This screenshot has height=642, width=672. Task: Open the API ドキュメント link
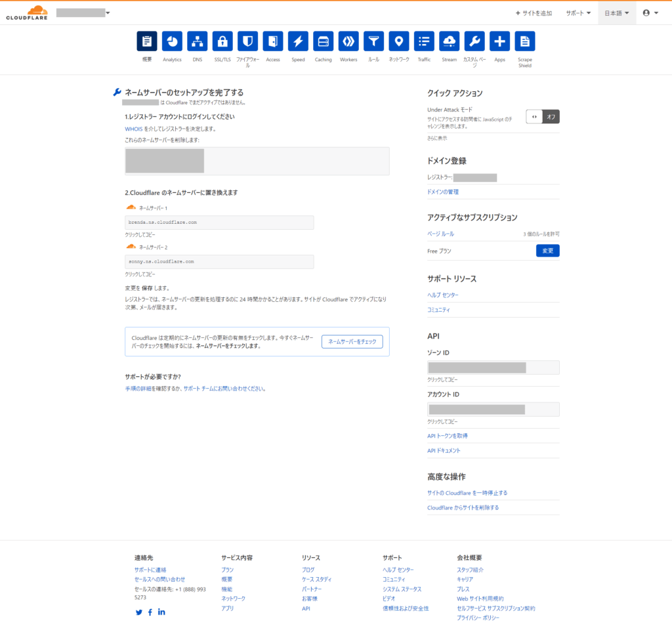pos(444,451)
